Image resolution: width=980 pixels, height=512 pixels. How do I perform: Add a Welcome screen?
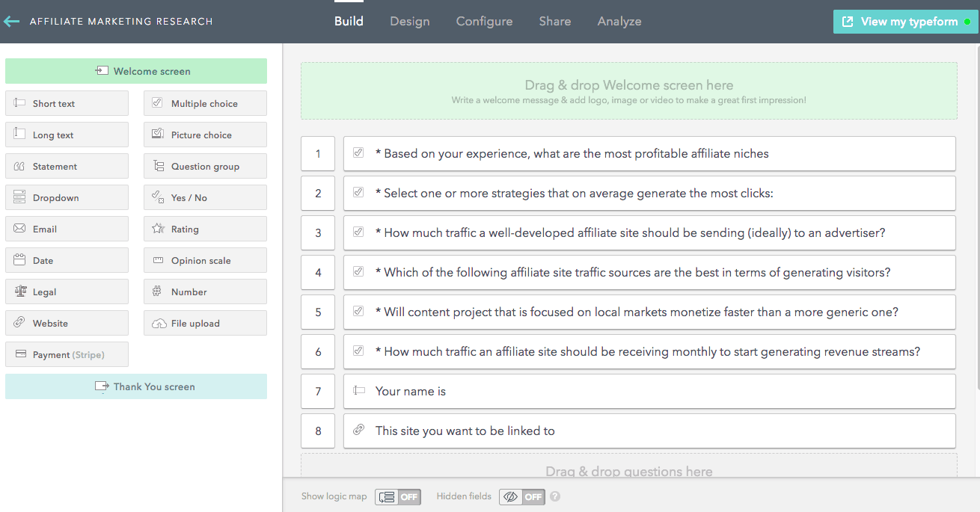pos(136,70)
